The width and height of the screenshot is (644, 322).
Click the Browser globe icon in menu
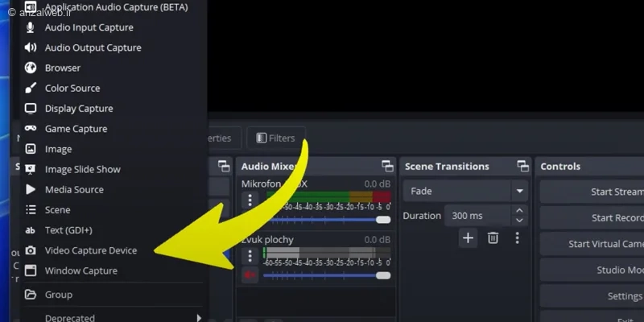(x=31, y=68)
